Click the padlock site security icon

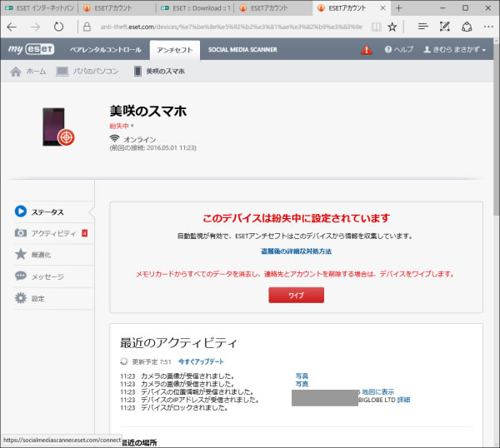(x=87, y=27)
